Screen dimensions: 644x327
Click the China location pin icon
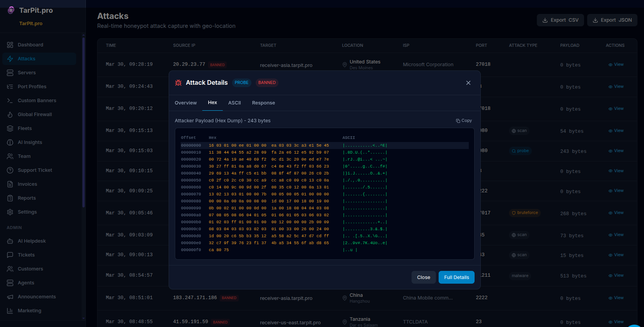point(345,298)
